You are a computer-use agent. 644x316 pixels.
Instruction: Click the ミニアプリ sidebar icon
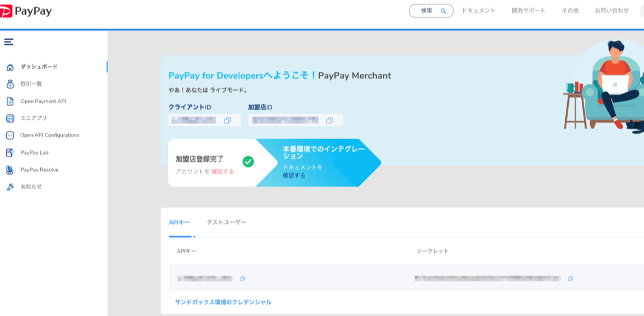[x=10, y=119]
